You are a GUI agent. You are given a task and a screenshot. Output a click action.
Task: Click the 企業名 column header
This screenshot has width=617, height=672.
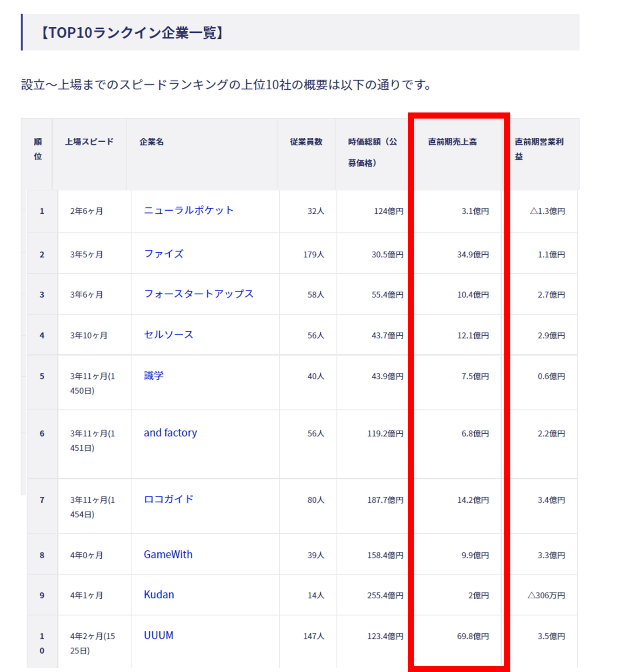(151, 142)
